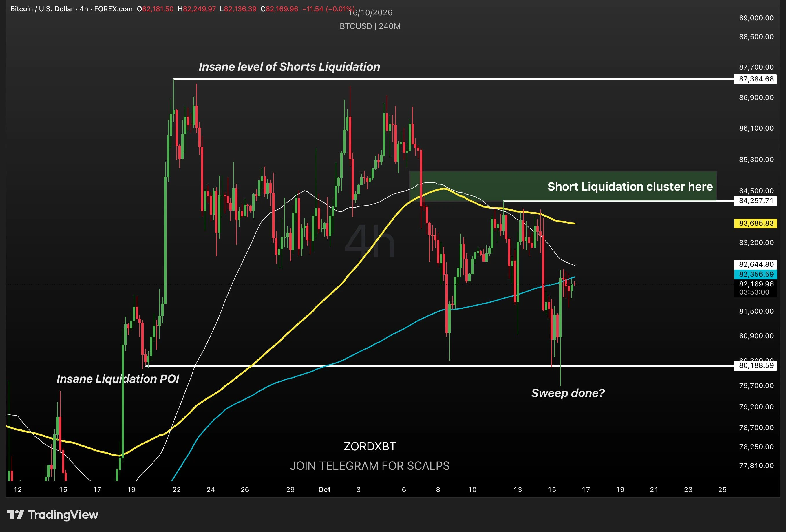Select the 'Insane level of Shorts Liquidation' text
This screenshot has width=786, height=532.
[x=289, y=67]
